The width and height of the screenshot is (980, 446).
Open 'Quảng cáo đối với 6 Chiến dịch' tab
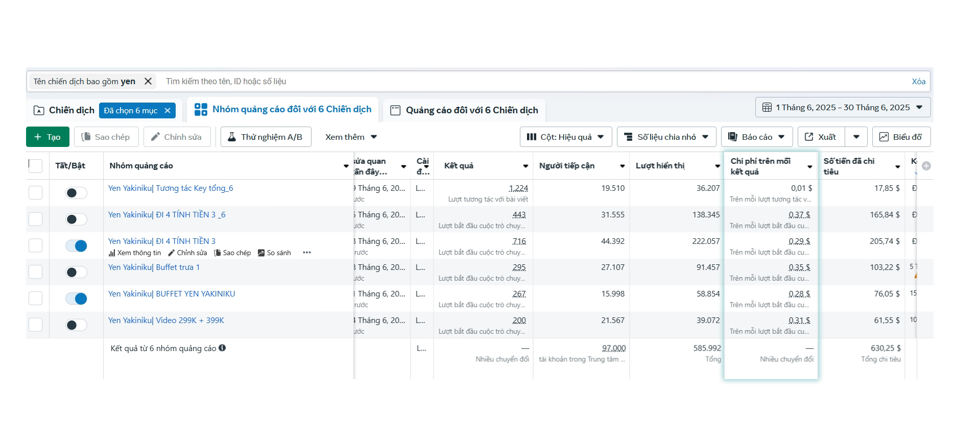click(464, 110)
